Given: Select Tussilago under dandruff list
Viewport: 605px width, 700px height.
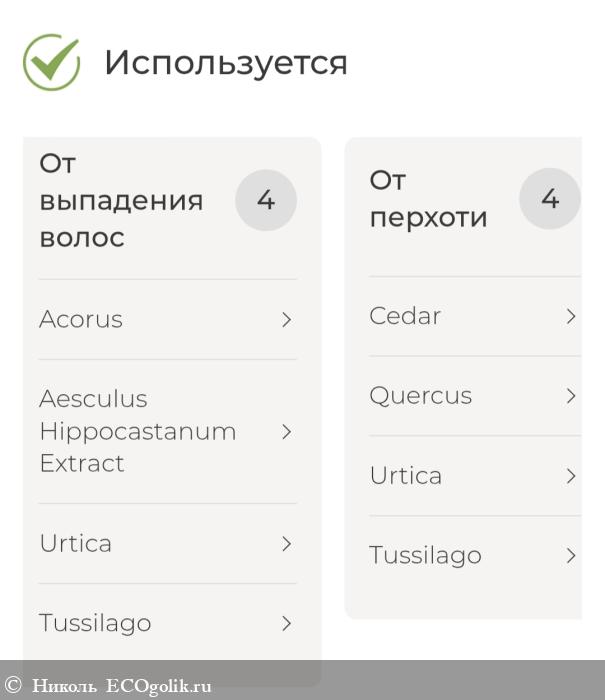Looking at the screenshot, I should (425, 555).
